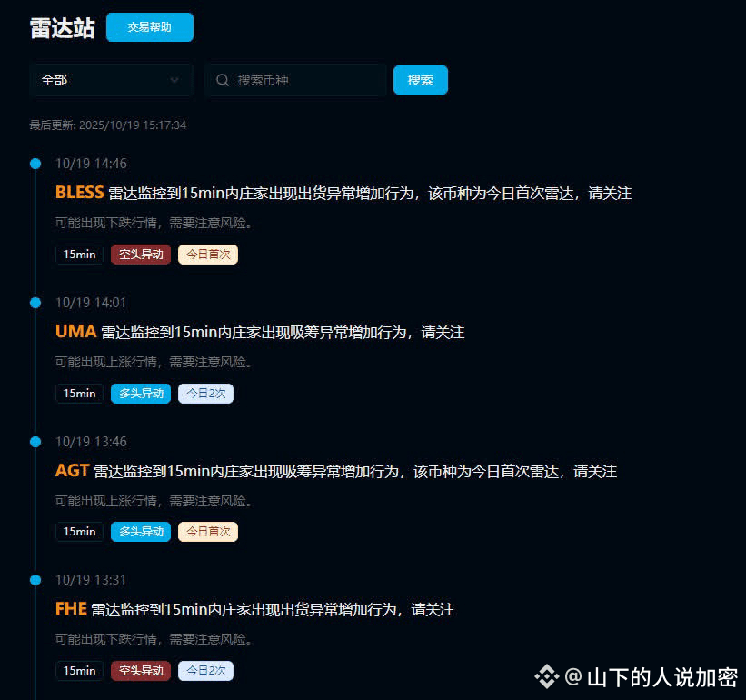This screenshot has height=700, width=746.
Task: Select the 10/19 14:01 timeline dot
Action: [35, 303]
